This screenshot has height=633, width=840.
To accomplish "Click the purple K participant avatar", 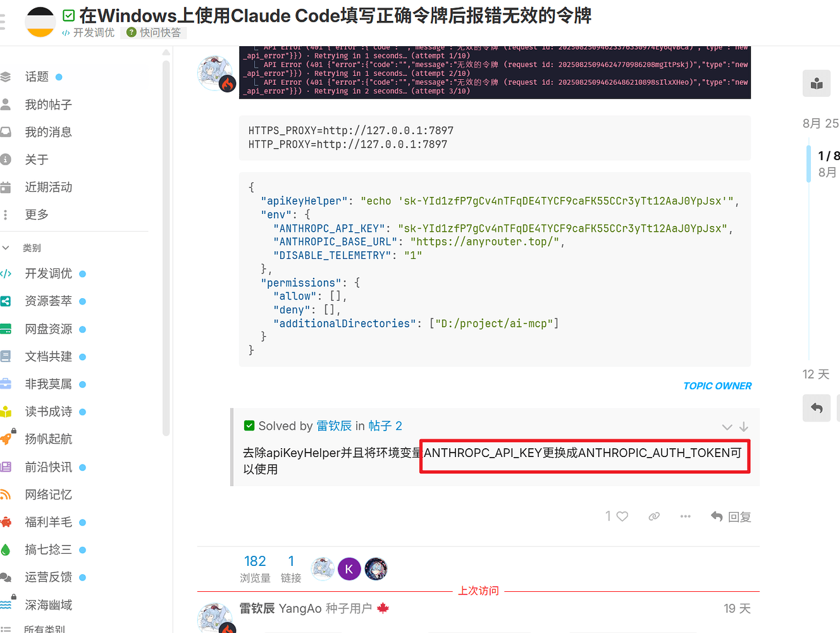I will coord(349,569).
